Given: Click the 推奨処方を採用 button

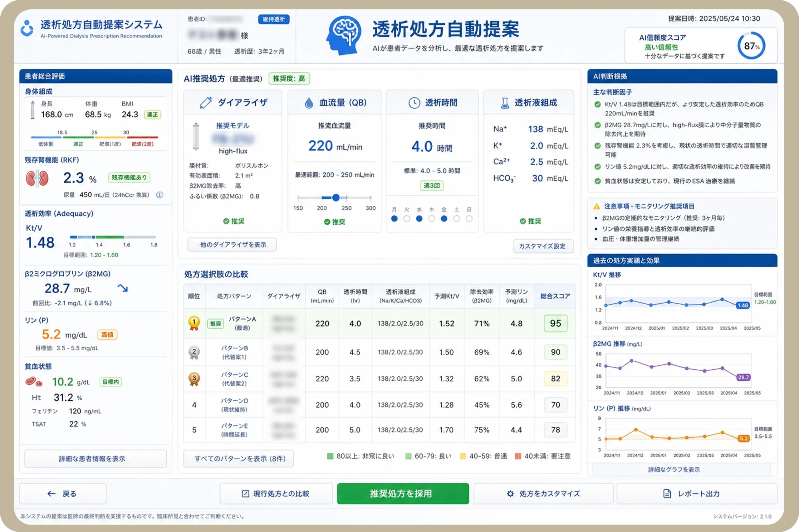Looking at the screenshot, I should coord(403,494).
